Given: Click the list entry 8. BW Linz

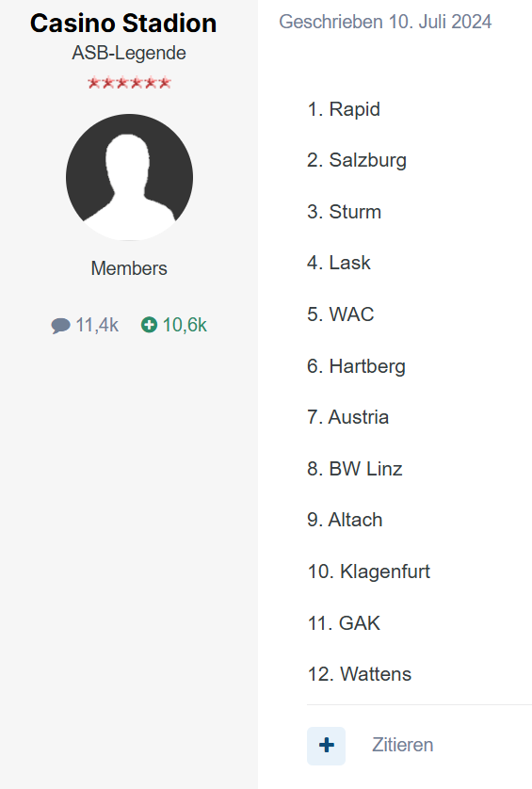Looking at the screenshot, I should point(355,469).
